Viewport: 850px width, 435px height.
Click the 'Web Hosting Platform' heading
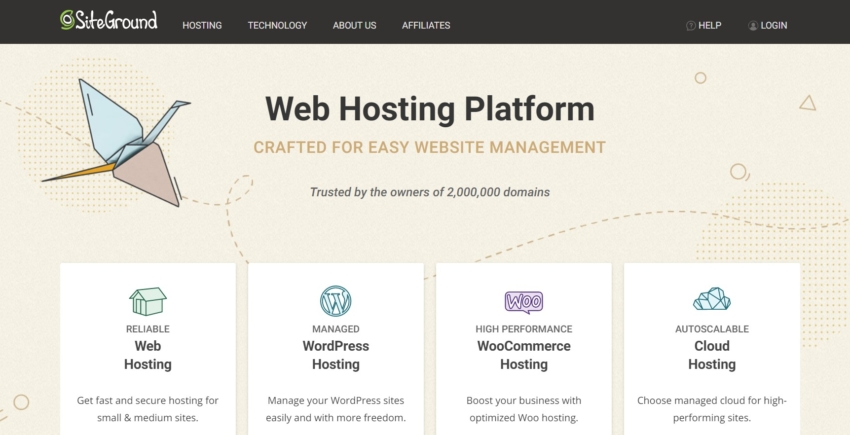click(x=430, y=109)
